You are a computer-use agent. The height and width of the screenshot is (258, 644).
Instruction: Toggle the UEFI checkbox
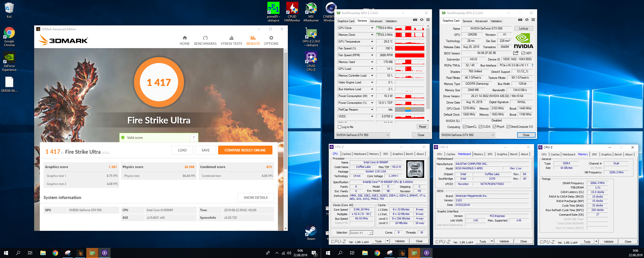(x=523, y=53)
